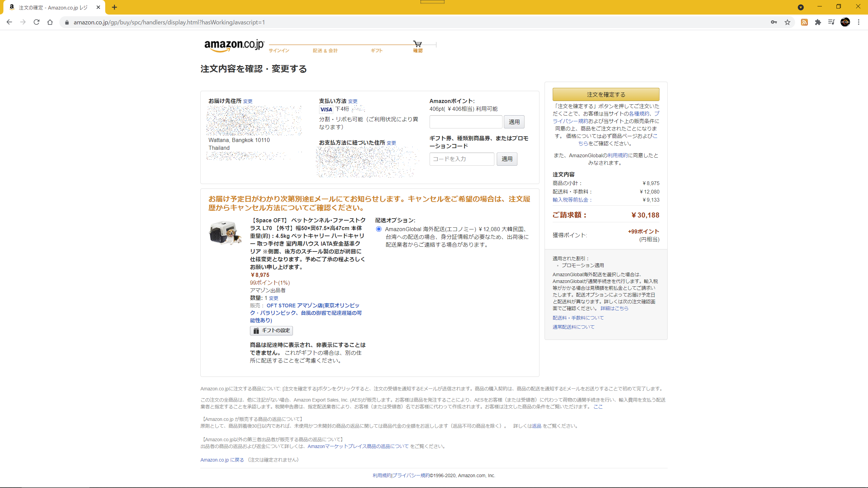This screenshot has height=488, width=868.
Task: Open footer 利用規約 link
Action: 382,475
